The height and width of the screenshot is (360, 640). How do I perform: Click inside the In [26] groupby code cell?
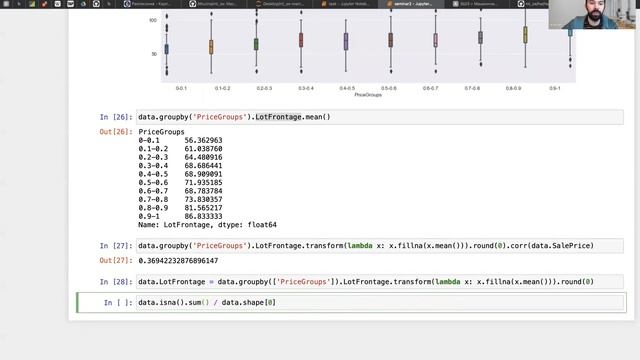380,117
